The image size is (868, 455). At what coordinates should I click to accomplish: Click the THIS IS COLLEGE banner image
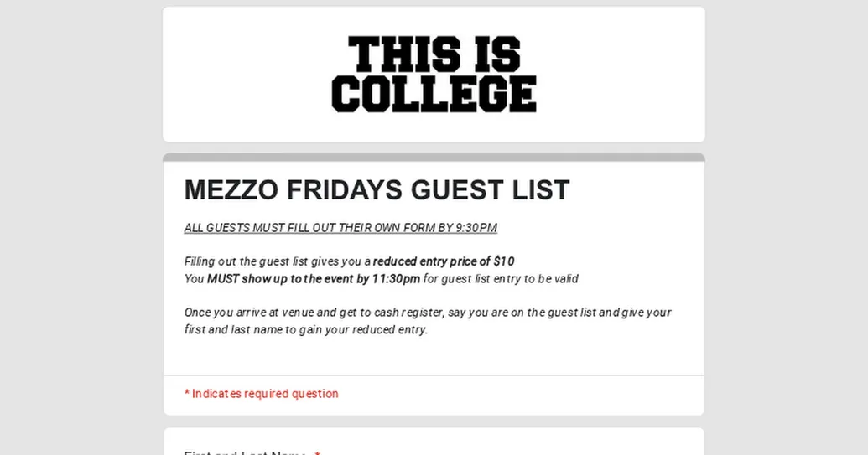coord(434,74)
